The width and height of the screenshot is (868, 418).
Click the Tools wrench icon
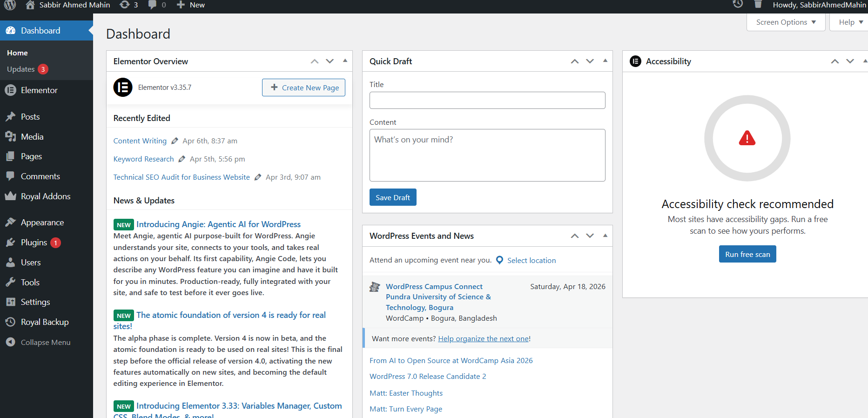[11, 282]
